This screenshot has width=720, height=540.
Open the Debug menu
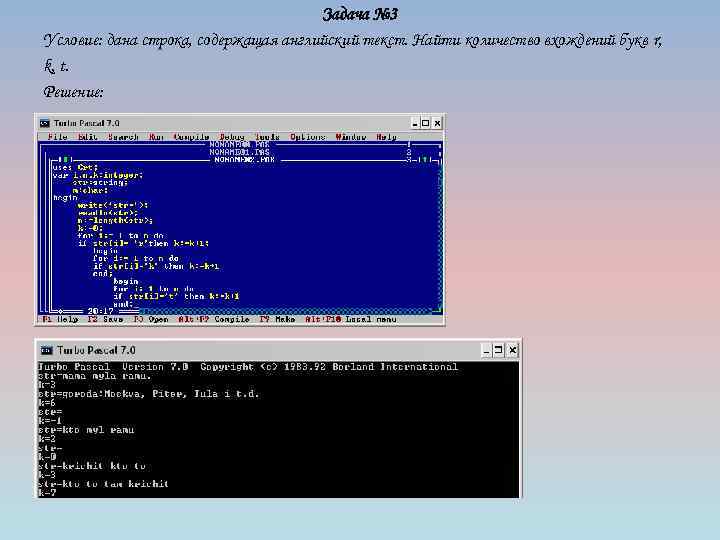pos(232,137)
